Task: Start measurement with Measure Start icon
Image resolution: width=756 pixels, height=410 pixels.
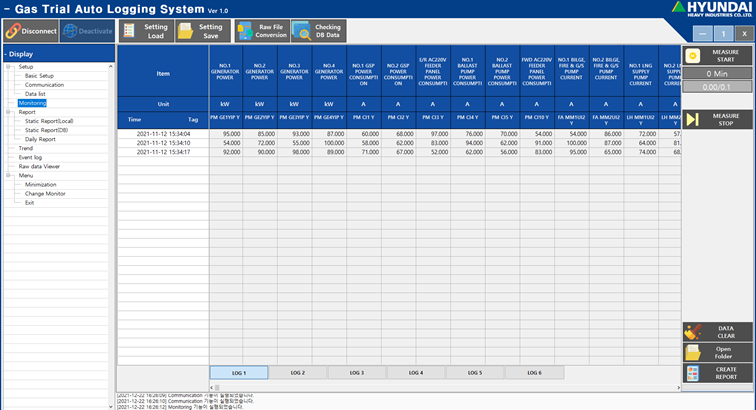Action: [692, 56]
